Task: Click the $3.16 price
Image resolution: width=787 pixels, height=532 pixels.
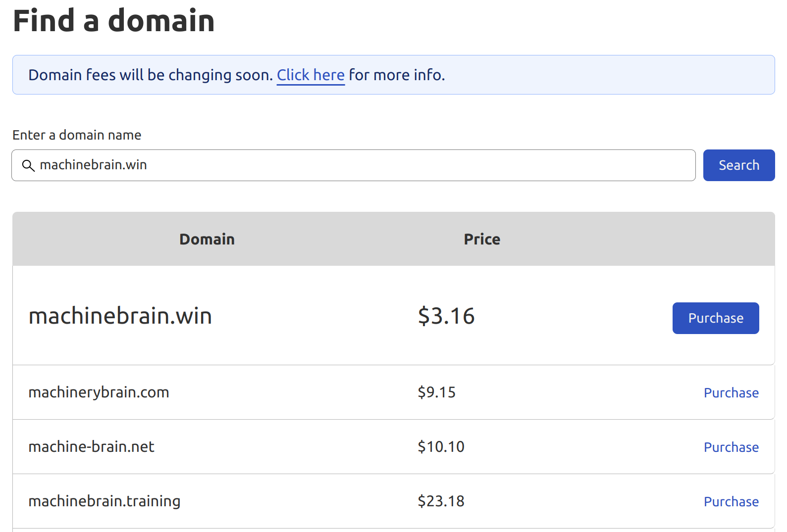Action: click(x=446, y=316)
